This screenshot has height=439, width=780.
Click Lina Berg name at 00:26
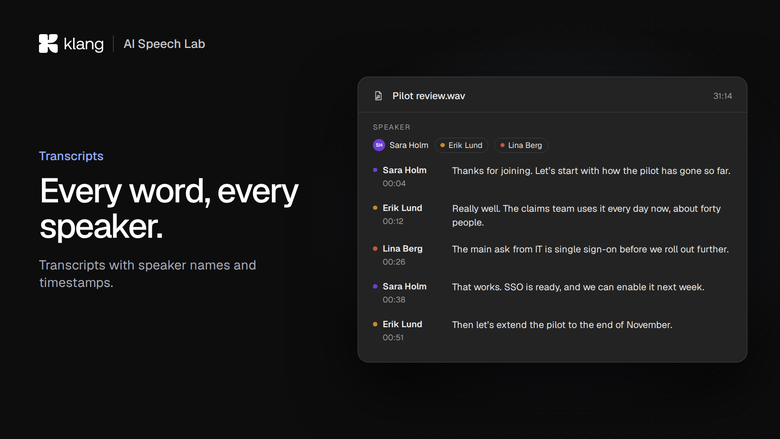tap(402, 249)
